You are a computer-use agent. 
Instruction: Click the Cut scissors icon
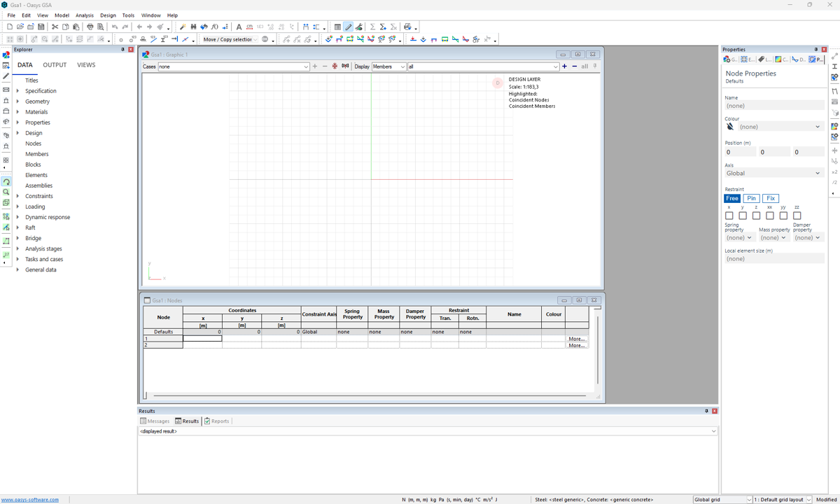[x=55, y=27]
